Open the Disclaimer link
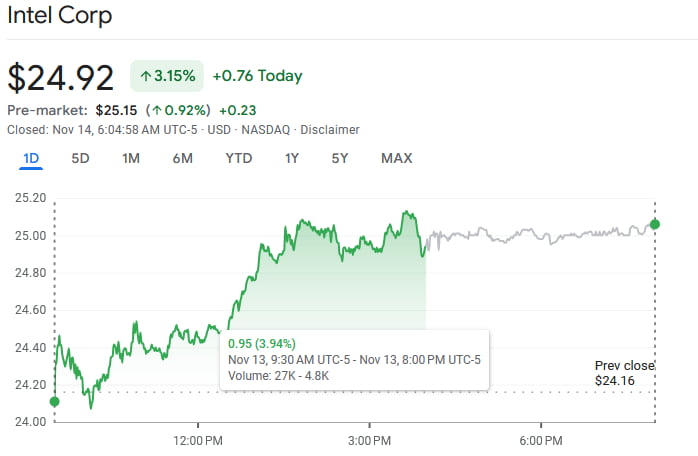Viewport: 698px width, 456px height. click(x=330, y=130)
